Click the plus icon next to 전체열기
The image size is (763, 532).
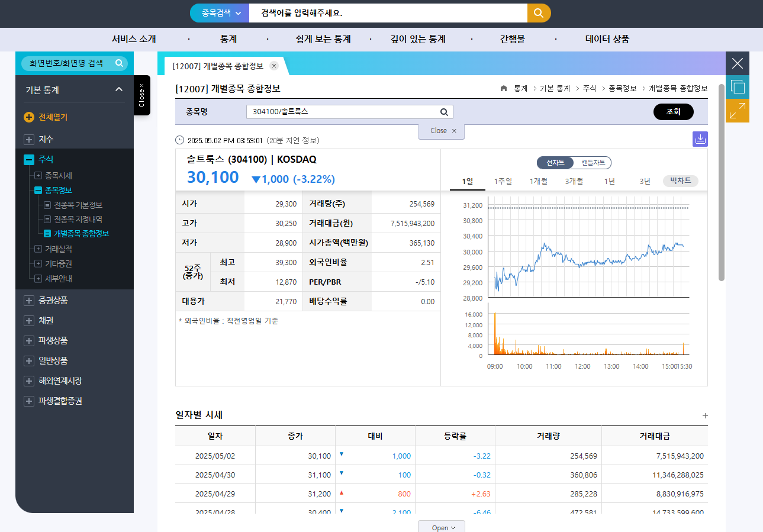(28, 117)
